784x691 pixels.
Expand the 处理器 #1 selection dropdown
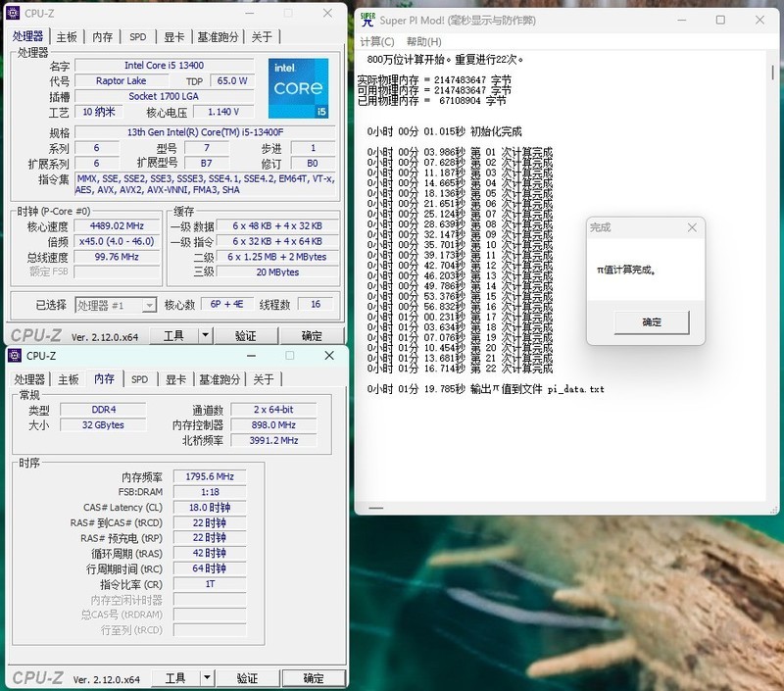click(149, 305)
